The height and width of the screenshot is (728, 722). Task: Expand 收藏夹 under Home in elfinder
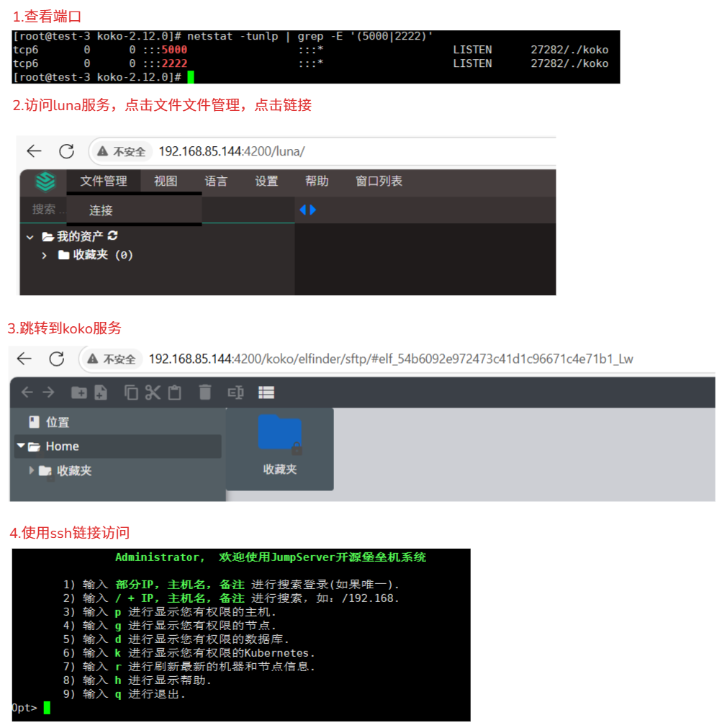pos(31,470)
